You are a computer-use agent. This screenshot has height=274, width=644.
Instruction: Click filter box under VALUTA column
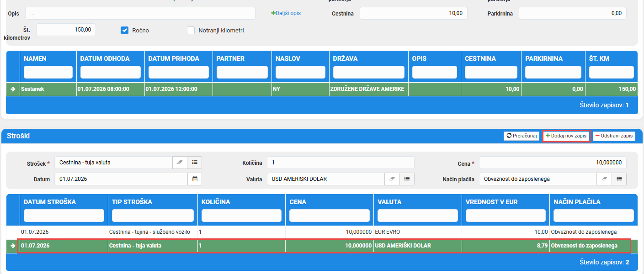(x=418, y=216)
